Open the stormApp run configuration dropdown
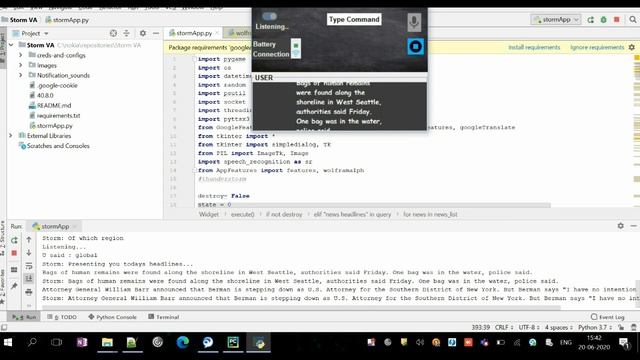 556,20
